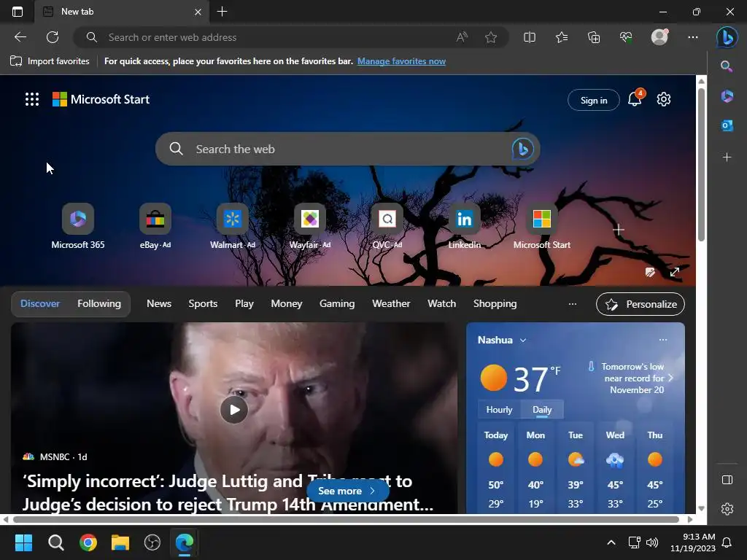Open File Explorer from taskbar
This screenshot has height=560, width=747.
[120, 542]
